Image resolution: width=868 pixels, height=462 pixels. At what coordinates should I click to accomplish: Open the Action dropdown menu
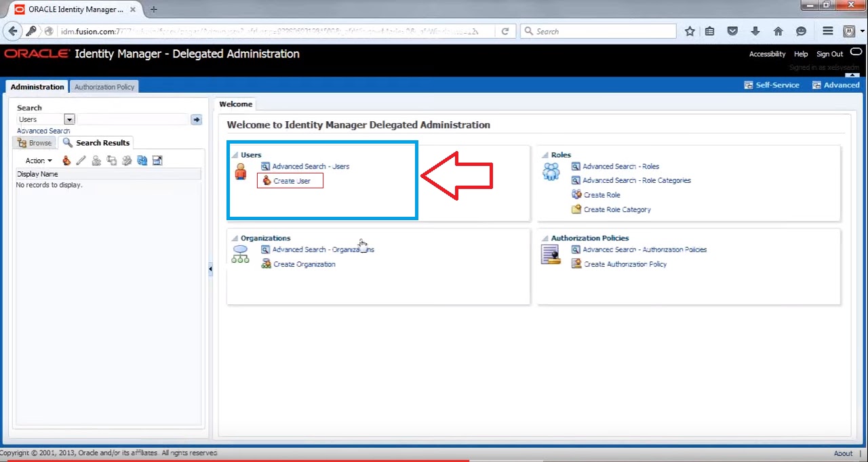[x=36, y=160]
